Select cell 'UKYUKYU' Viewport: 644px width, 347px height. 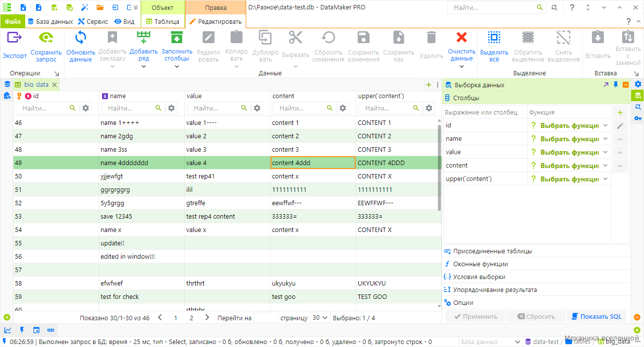coord(399,283)
